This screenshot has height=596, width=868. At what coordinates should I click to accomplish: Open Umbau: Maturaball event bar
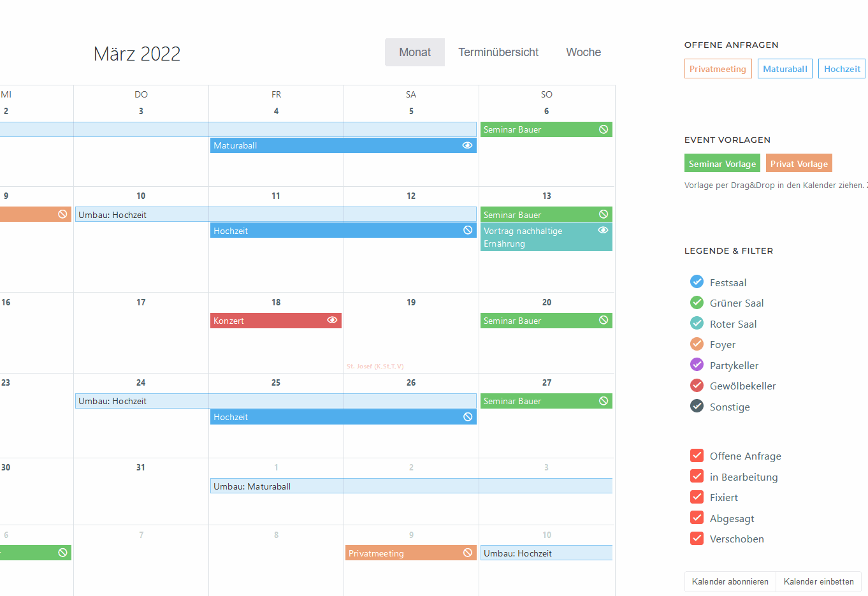click(x=411, y=486)
